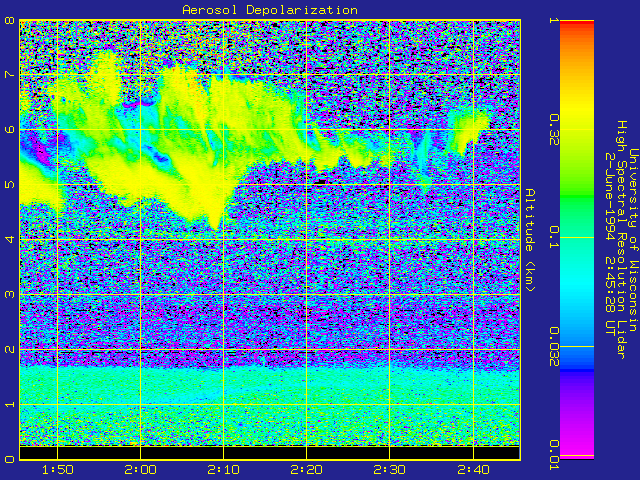Click altitude axis label 6
640x480 pixels.
point(10,129)
